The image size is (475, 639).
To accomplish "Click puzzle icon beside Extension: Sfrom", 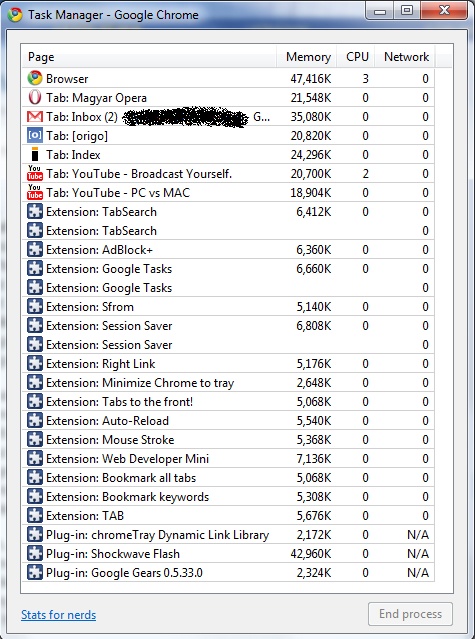I will pyautogui.click(x=35, y=306).
